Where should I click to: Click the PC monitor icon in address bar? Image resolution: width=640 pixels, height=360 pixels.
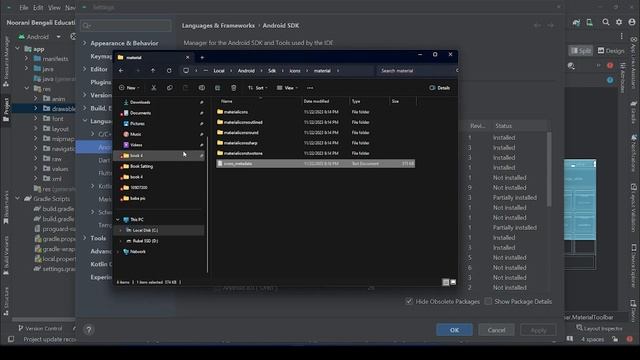186,71
